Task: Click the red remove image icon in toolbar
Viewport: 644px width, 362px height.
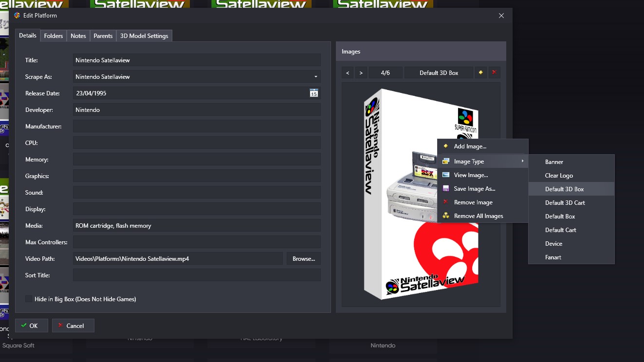Action: (x=494, y=72)
